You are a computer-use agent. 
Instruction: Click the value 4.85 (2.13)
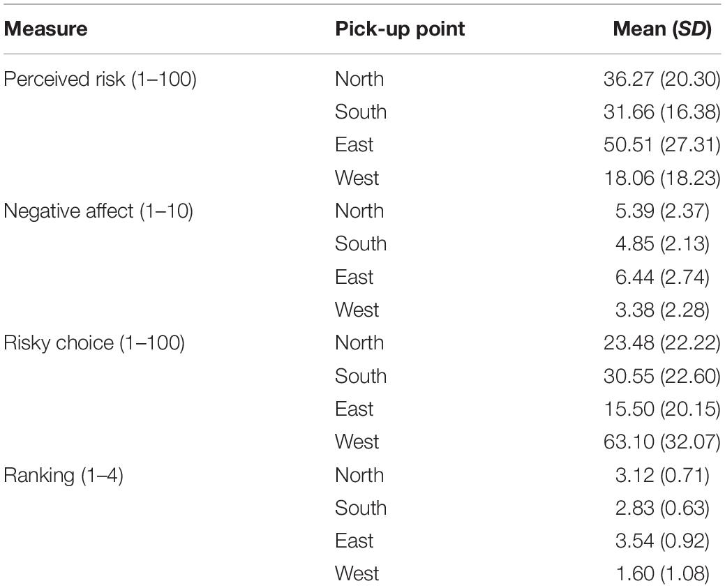pyautogui.click(x=662, y=243)
